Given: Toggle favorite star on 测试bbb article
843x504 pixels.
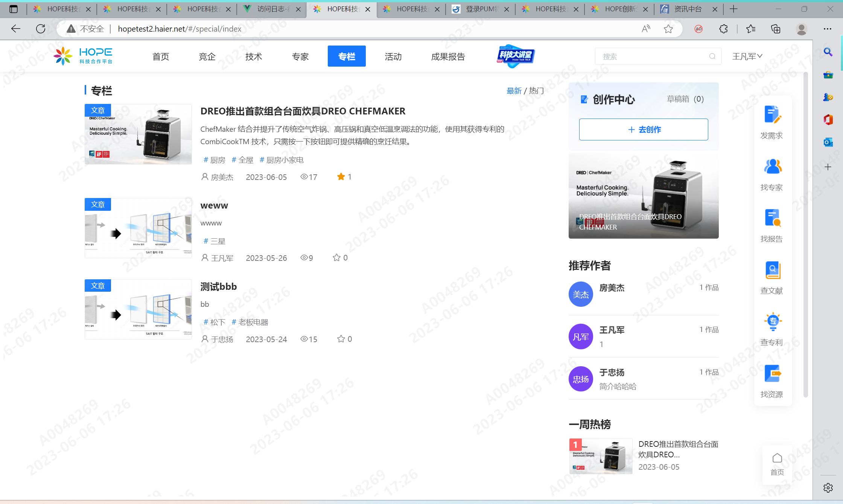Looking at the screenshot, I should click(x=341, y=339).
